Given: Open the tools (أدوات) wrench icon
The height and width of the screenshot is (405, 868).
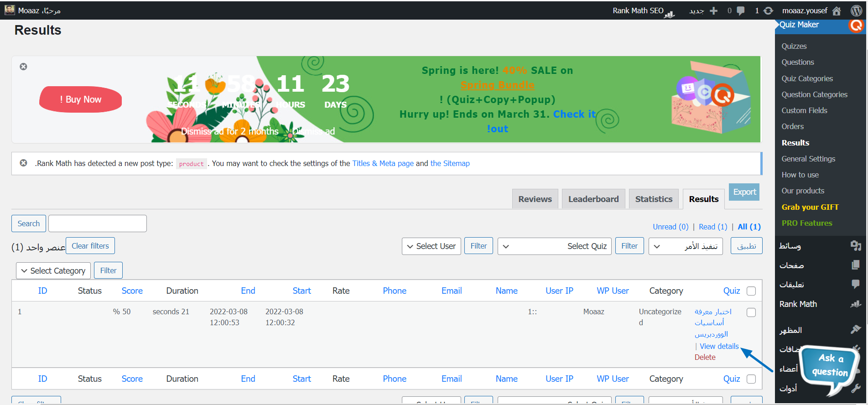Looking at the screenshot, I should [x=856, y=388].
